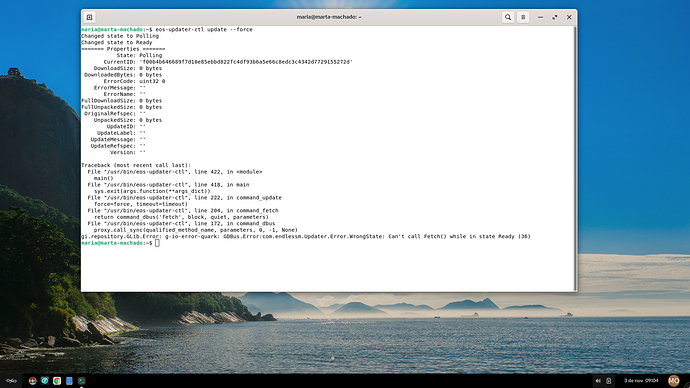Click the 'Version' property line
The width and height of the screenshot is (690, 388).
(128, 152)
